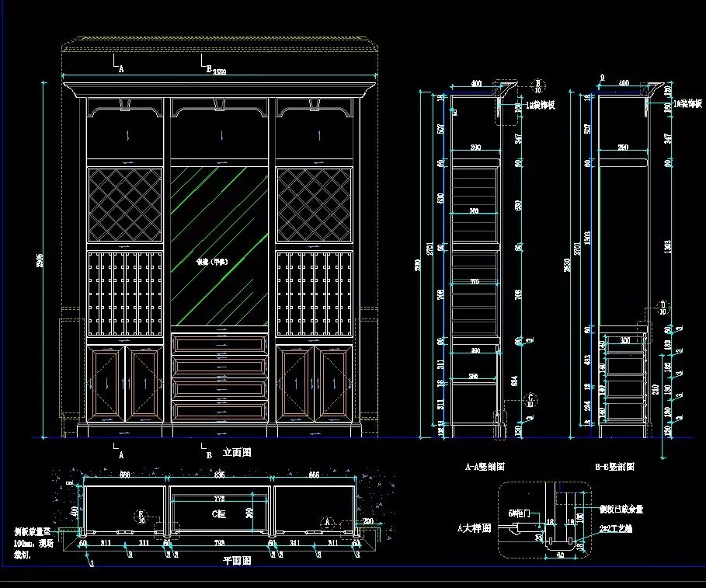Select detail callout B bubble on A-A section
Viewport: 706px width, 588px height.
(x=537, y=86)
